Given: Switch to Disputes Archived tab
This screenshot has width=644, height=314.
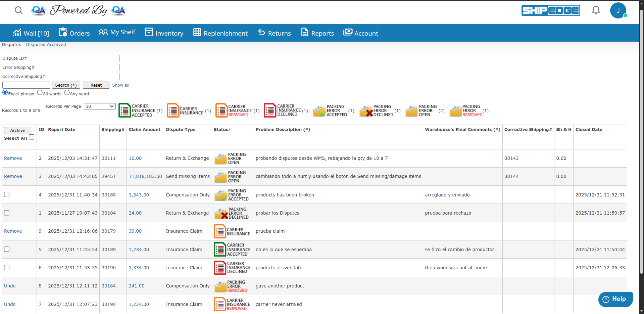Looking at the screenshot, I should (46, 45).
